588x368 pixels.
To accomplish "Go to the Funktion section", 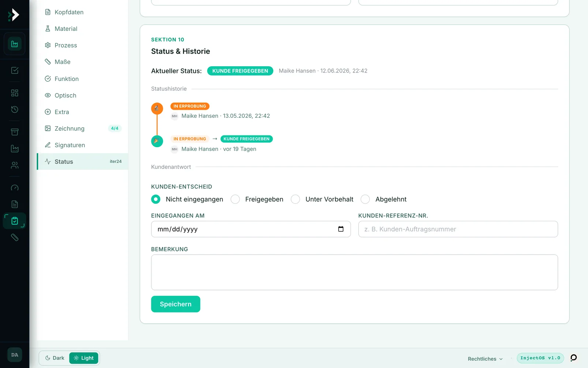I will tap(82, 79).
